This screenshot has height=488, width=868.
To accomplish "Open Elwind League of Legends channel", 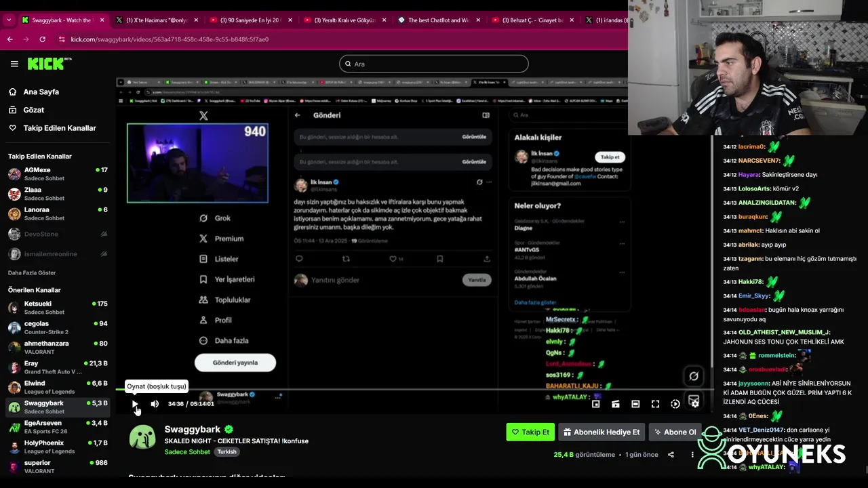I will (58, 387).
